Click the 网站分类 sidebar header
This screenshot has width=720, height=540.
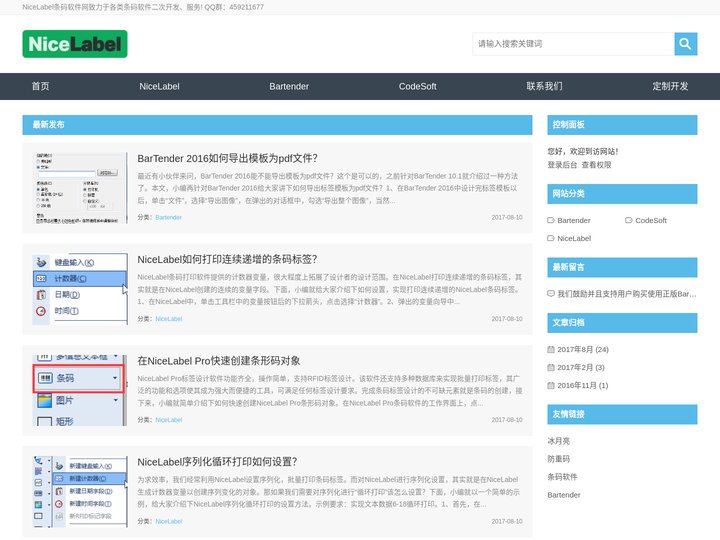(x=622, y=194)
